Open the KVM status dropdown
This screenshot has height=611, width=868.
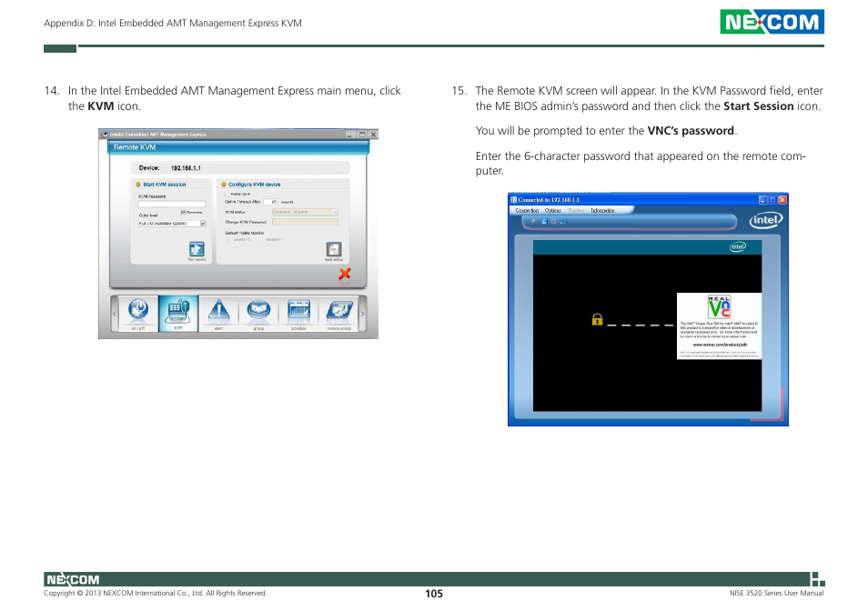click(305, 212)
